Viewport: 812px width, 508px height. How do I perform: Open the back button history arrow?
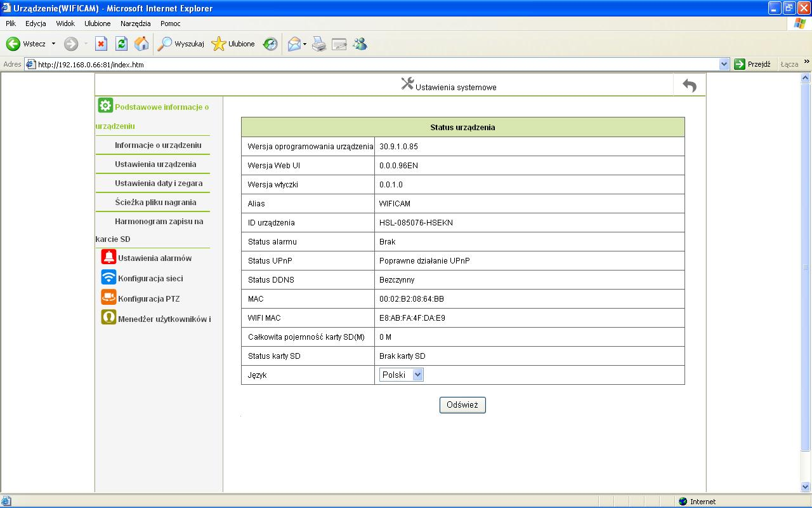point(53,44)
